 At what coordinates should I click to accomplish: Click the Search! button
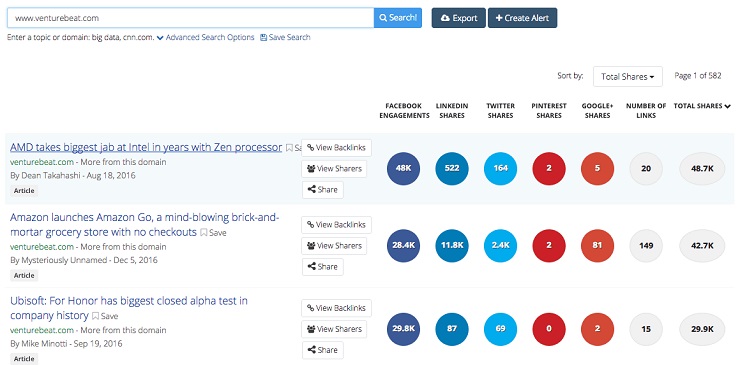pos(397,18)
